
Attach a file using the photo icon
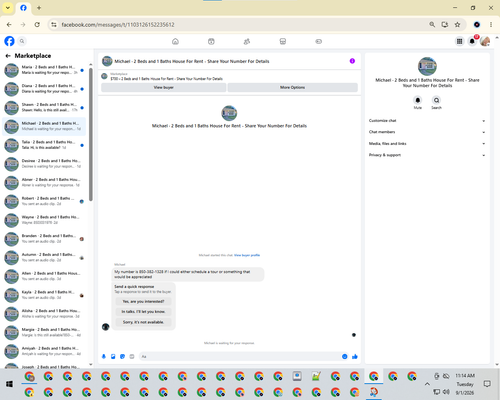pos(113,356)
